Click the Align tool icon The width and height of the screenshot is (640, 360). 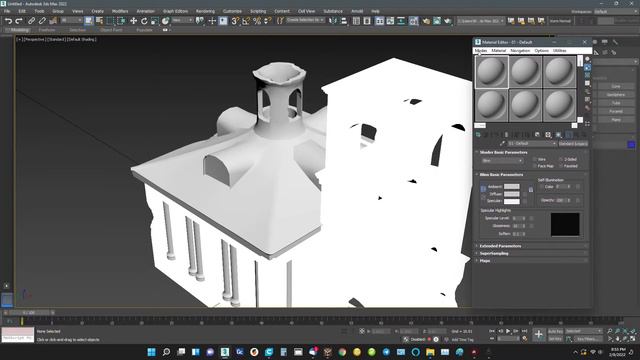pyautogui.click(x=344, y=21)
